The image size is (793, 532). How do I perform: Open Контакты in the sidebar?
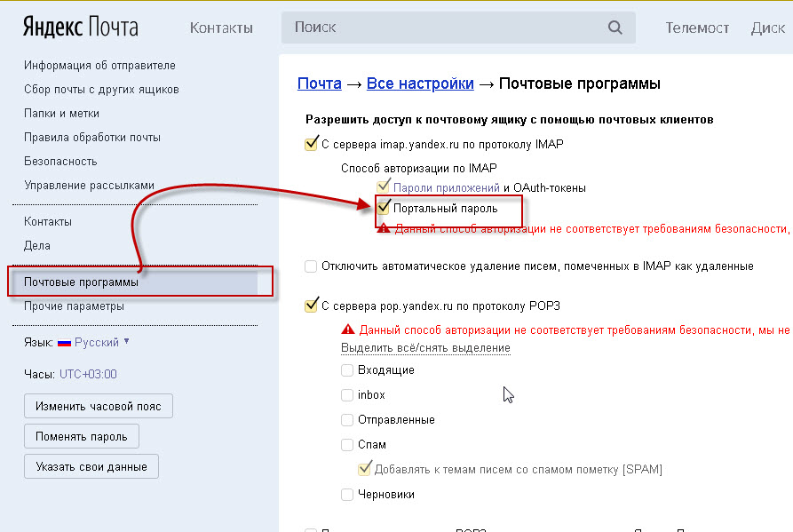[x=48, y=221]
